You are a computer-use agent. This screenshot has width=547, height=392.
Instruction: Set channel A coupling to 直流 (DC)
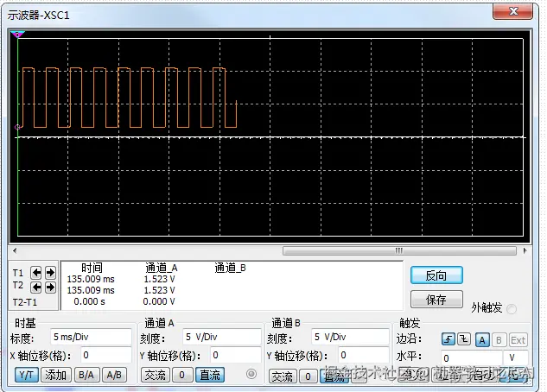coord(210,375)
